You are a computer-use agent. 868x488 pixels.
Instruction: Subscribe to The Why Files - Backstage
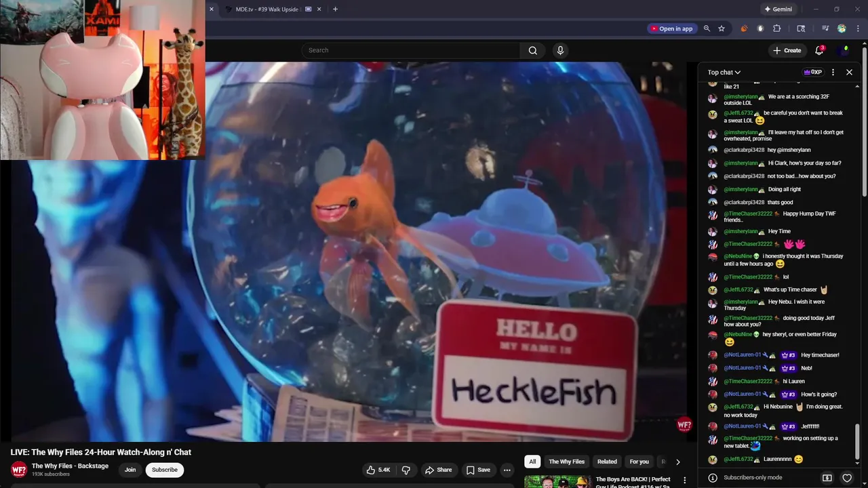[x=165, y=470]
